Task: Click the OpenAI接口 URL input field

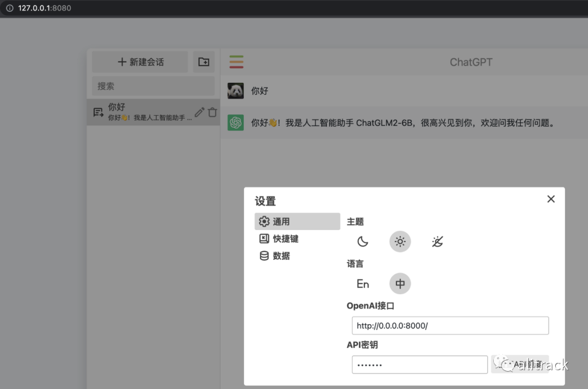Action: click(450, 326)
